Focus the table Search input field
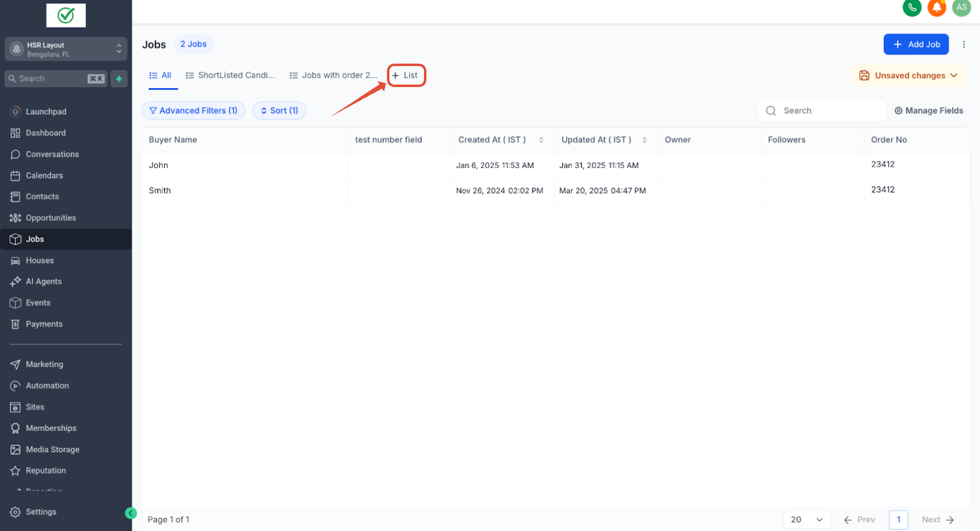980x531 pixels. (x=821, y=111)
